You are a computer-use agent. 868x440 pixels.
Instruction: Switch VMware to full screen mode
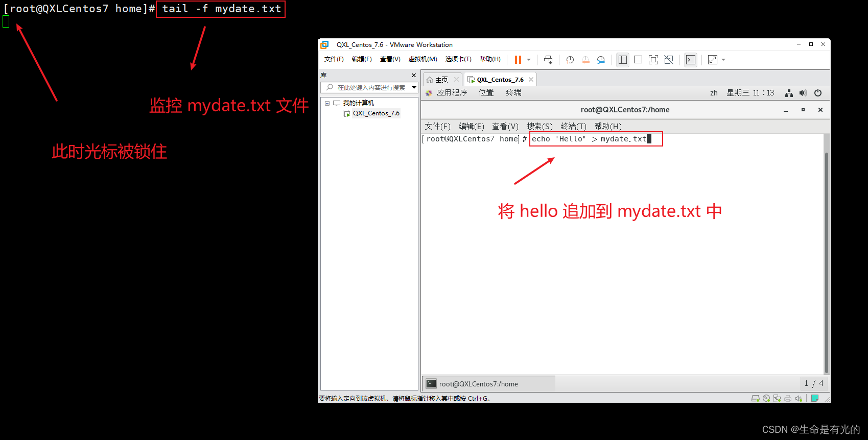tap(653, 60)
